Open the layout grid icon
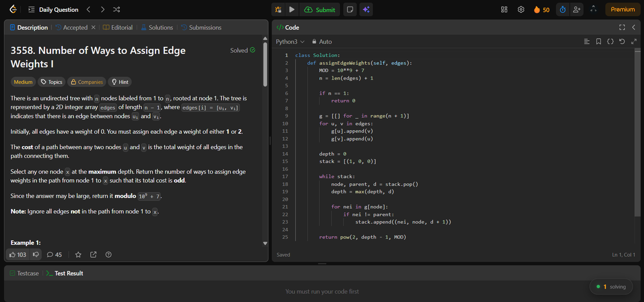 [504, 10]
